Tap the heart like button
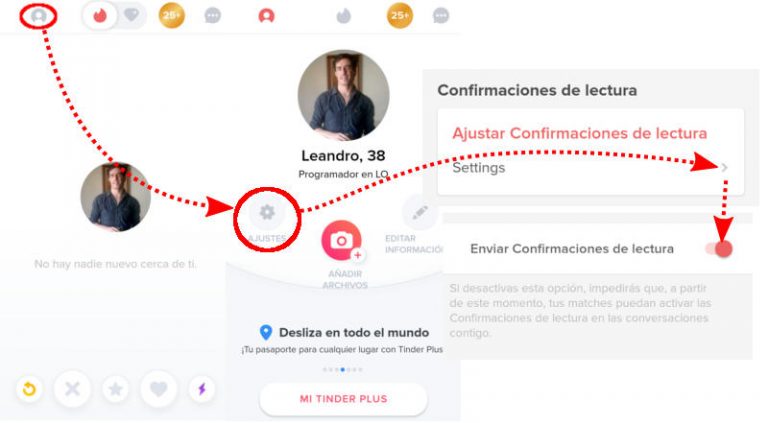 point(159,389)
